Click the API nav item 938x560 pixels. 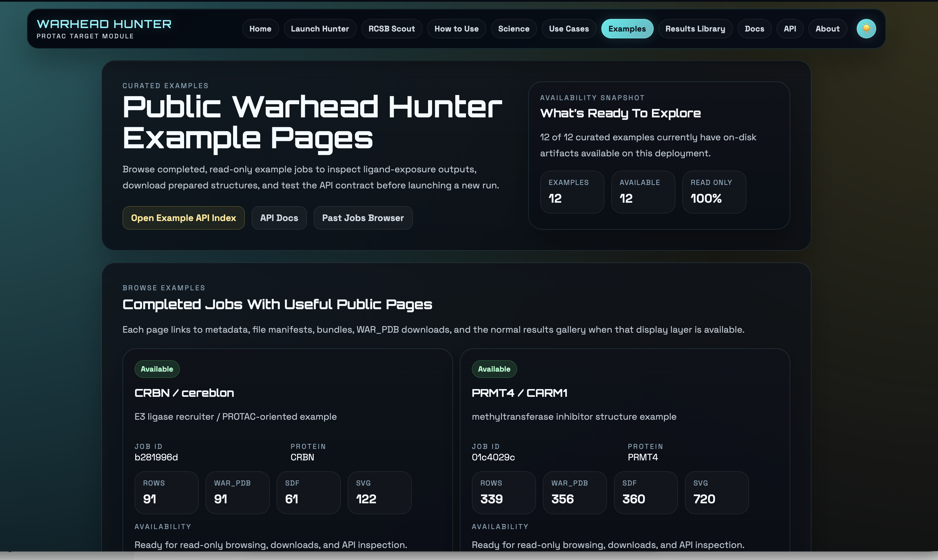tap(790, 29)
